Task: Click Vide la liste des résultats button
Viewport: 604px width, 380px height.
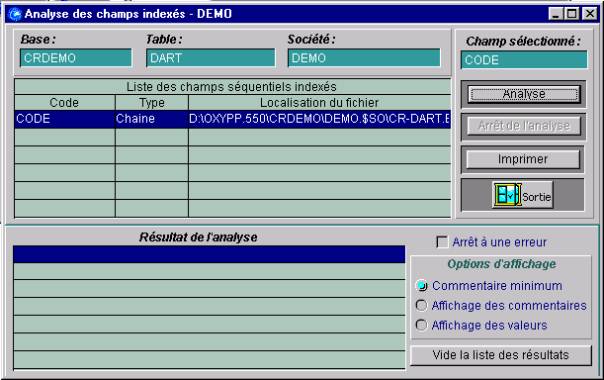Action: 501,355
